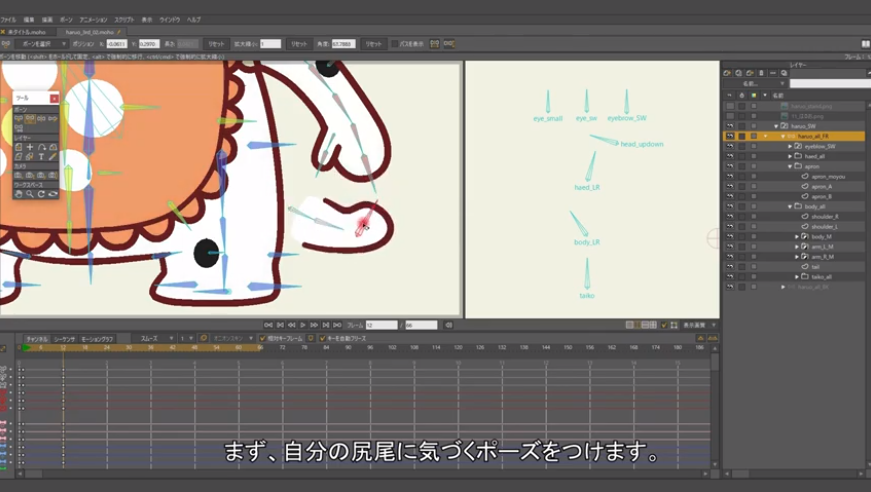Switch to the haruo_3rd_02.moho document tab
This screenshot has height=492, width=871.
click(90, 32)
